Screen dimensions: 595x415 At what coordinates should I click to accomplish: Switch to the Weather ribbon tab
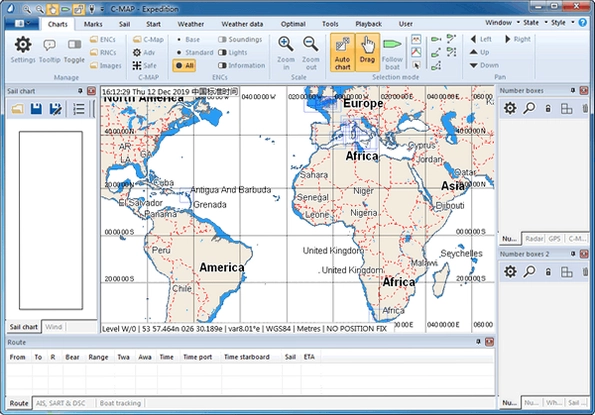[x=190, y=24]
